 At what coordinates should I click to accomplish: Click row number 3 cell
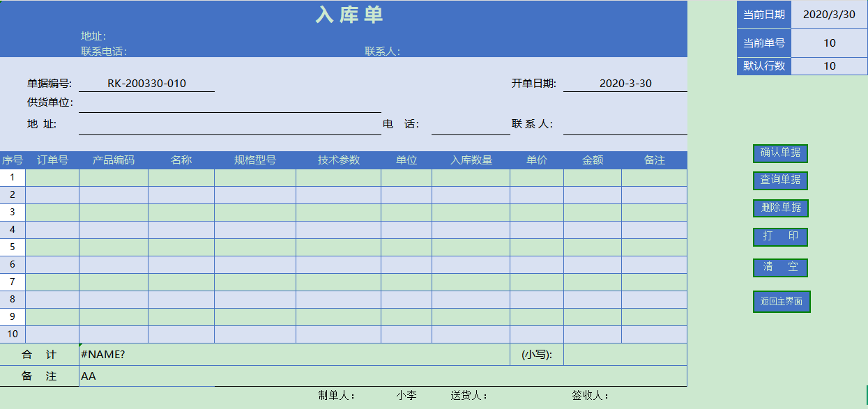(x=13, y=213)
